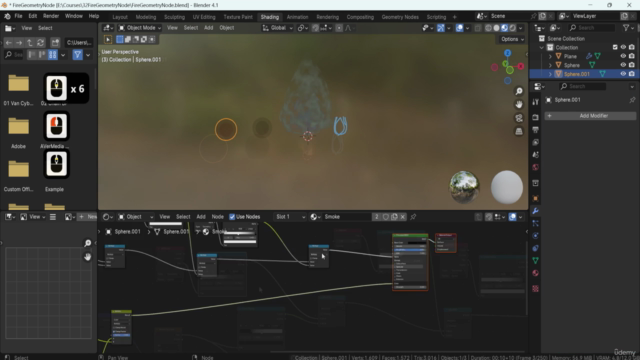The height and width of the screenshot is (360, 640).
Task: Click the Smoke material name field
Action: [347, 217]
